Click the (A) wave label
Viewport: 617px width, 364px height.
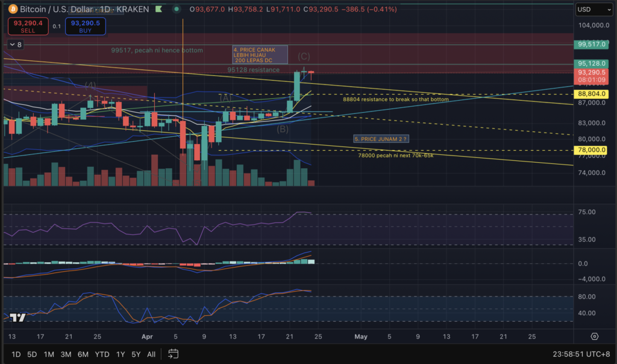(x=225, y=98)
